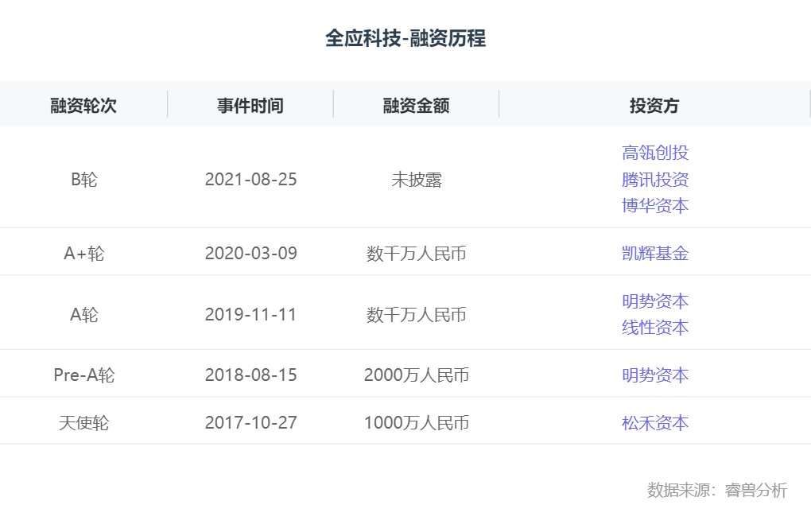Select the A+轮 round cell
The width and height of the screenshot is (811, 532).
click(83, 254)
